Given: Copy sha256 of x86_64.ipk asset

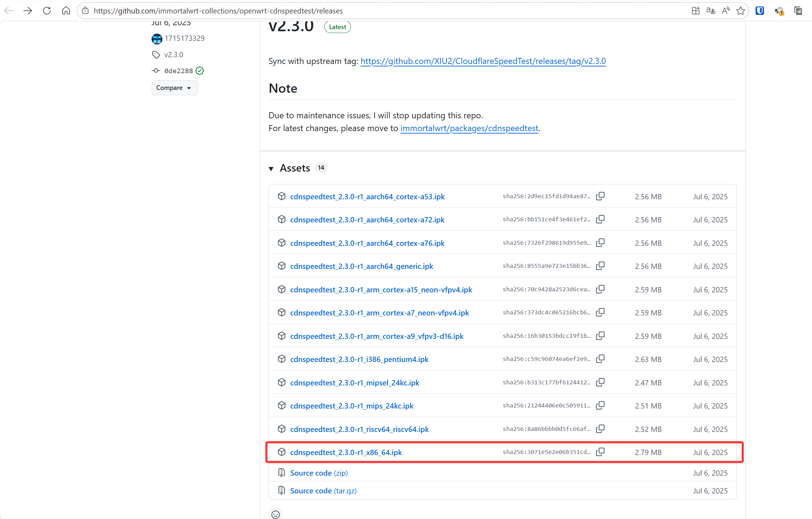Looking at the screenshot, I should coord(600,452).
